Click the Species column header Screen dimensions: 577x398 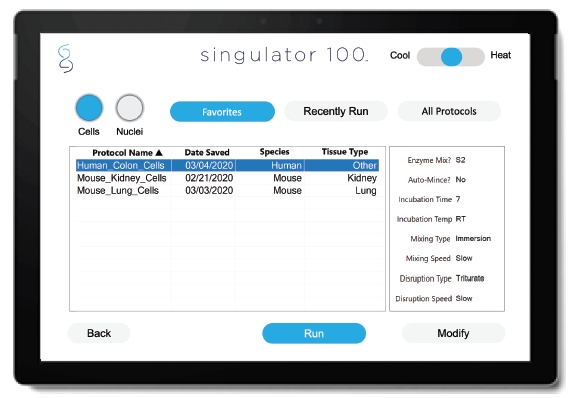click(x=275, y=152)
